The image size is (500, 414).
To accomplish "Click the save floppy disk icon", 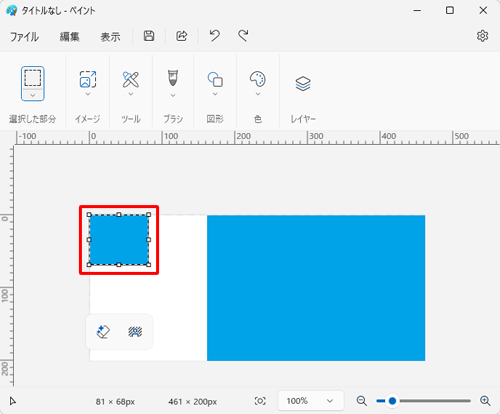I will (x=149, y=36).
